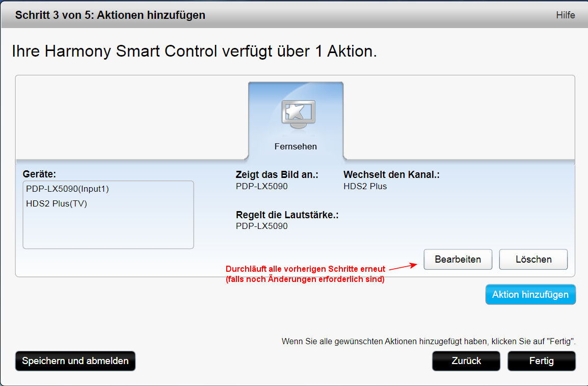Go back with the Zurück button

tap(466, 361)
